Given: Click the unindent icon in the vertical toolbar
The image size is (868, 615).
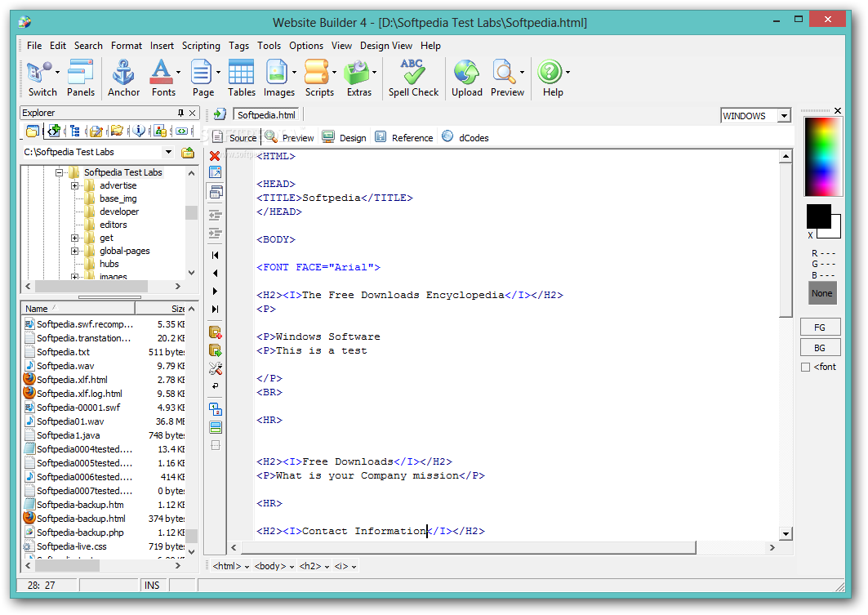Looking at the screenshot, I should [215, 215].
